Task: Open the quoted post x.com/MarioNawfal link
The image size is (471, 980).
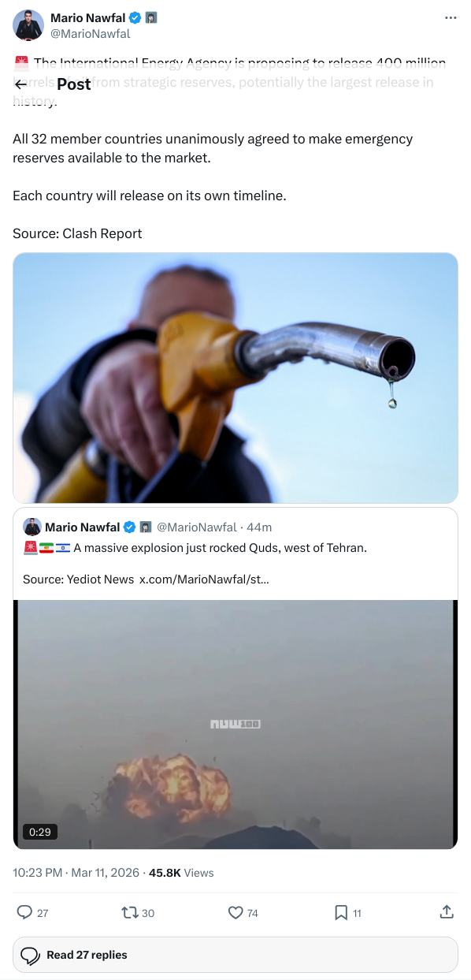Action: [204, 579]
